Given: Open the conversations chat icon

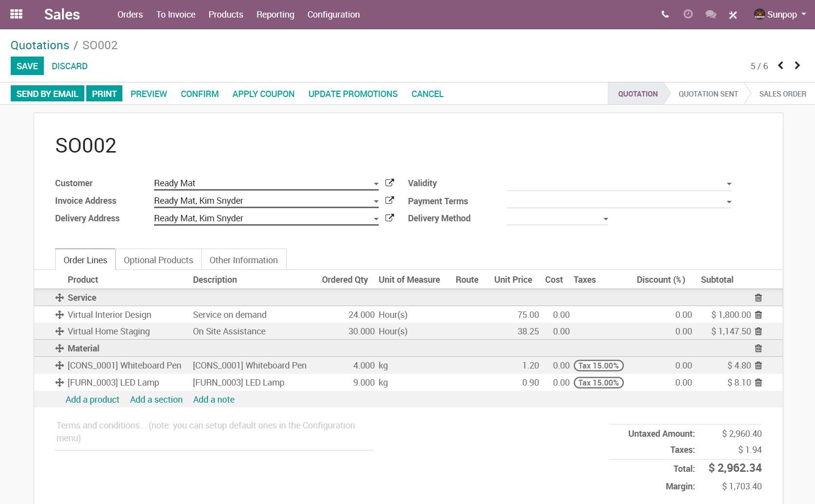Looking at the screenshot, I should point(711,14).
